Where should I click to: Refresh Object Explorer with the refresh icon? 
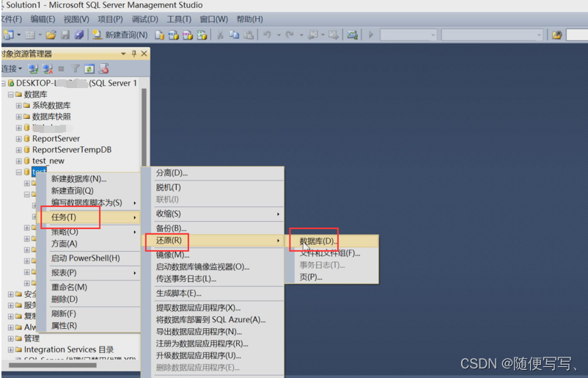[89, 69]
